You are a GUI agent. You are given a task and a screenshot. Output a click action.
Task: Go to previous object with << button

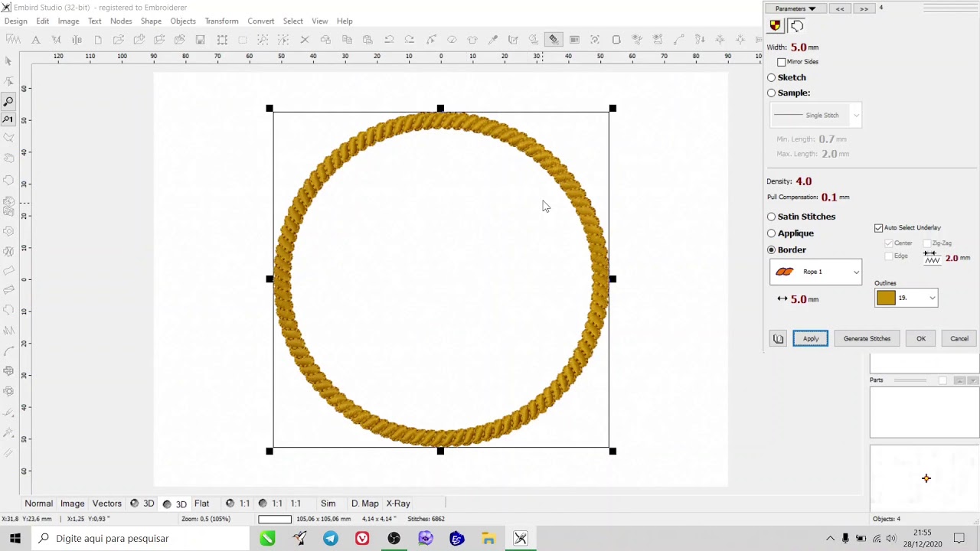tap(840, 8)
